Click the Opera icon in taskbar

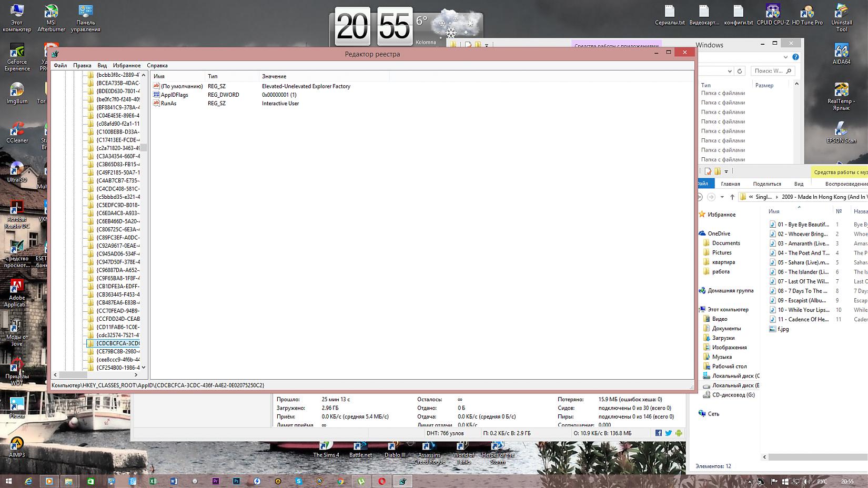pos(381,481)
